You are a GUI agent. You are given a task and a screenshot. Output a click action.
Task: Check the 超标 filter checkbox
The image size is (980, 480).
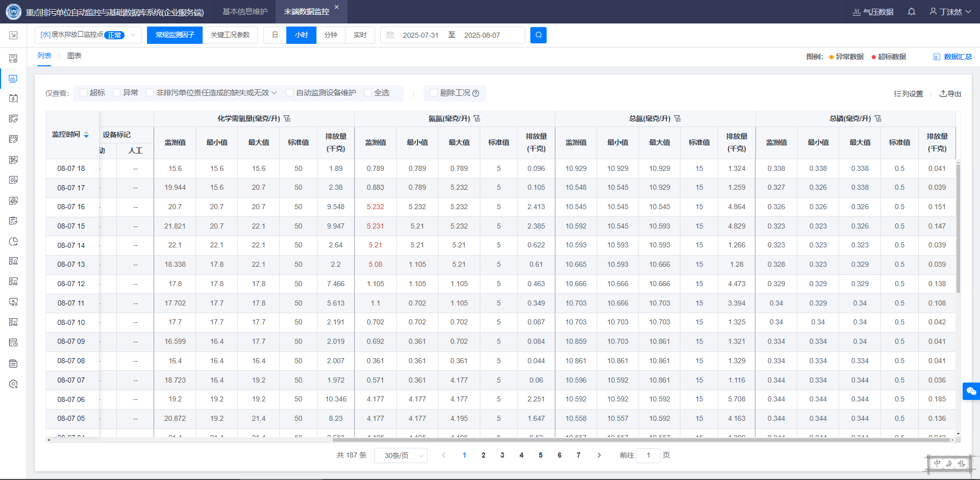click(84, 93)
